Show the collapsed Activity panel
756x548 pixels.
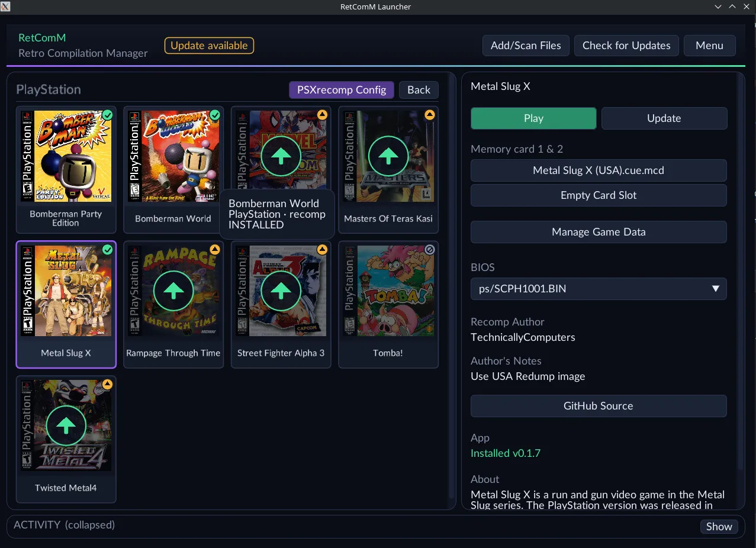click(x=719, y=527)
